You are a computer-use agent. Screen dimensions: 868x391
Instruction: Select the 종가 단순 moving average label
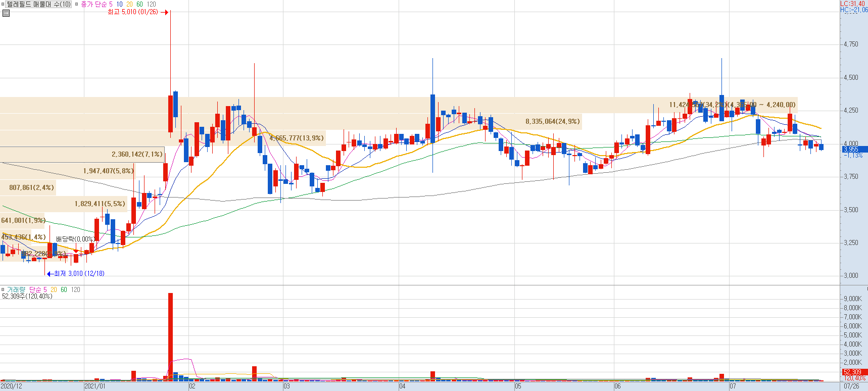pos(94,4)
